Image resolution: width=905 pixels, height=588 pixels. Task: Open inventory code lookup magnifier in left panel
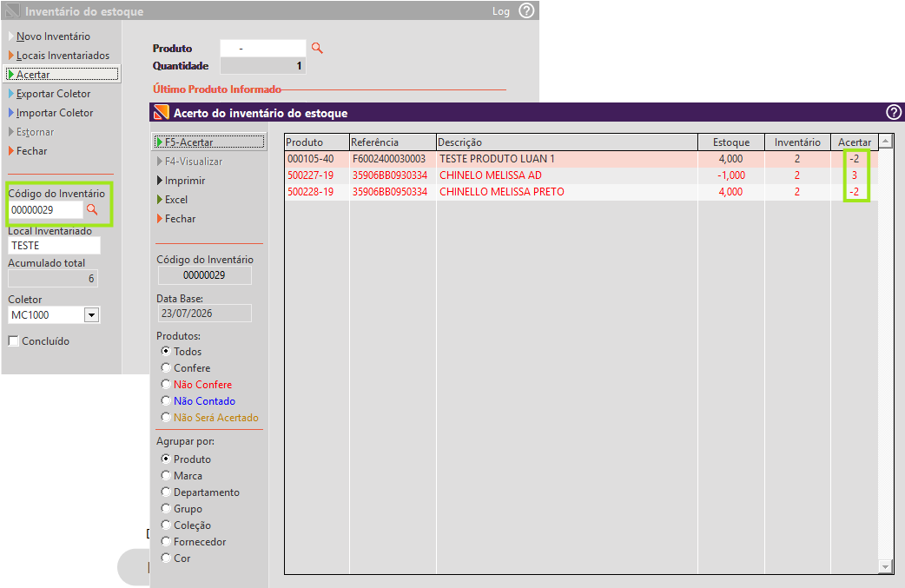coord(92,209)
